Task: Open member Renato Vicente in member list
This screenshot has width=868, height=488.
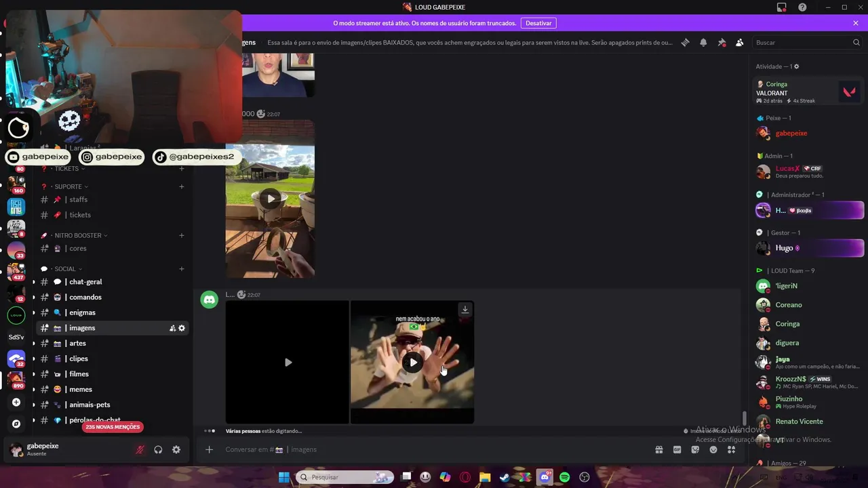Action: [808, 422]
